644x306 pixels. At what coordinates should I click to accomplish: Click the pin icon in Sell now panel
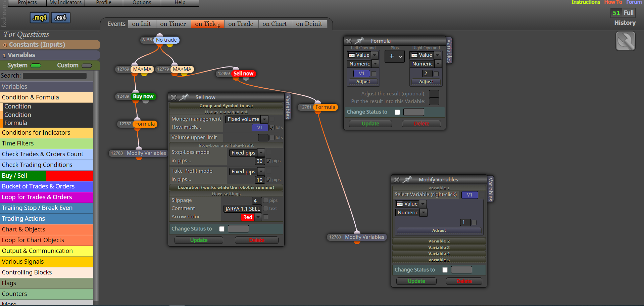pyautogui.click(x=184, y=97)
